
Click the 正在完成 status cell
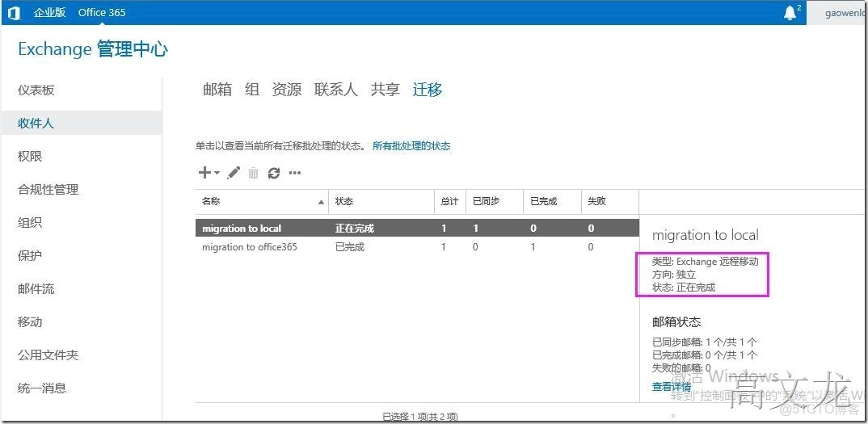tap(354, 228)
